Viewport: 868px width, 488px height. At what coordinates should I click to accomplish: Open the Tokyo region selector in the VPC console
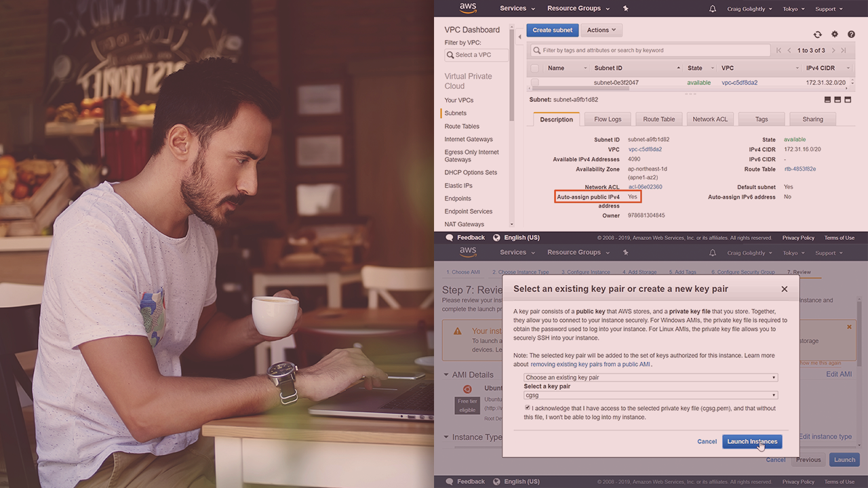pyautogui.click(x=794, y=9)
